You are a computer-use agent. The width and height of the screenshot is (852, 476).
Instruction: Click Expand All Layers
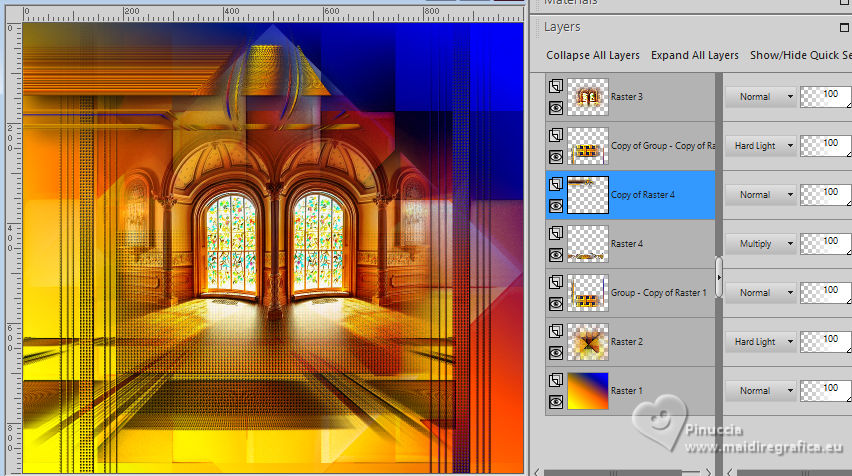click(694, 55)
